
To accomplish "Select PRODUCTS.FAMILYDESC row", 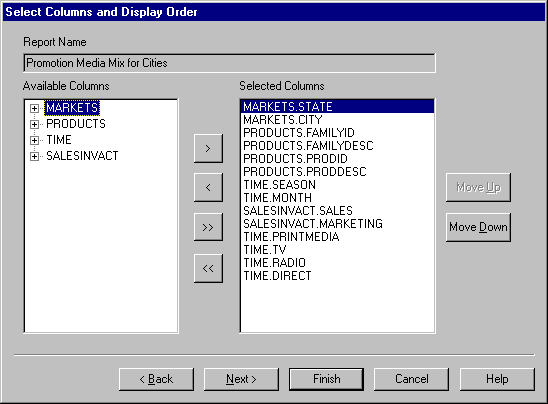I will click(x=338, y=146).
